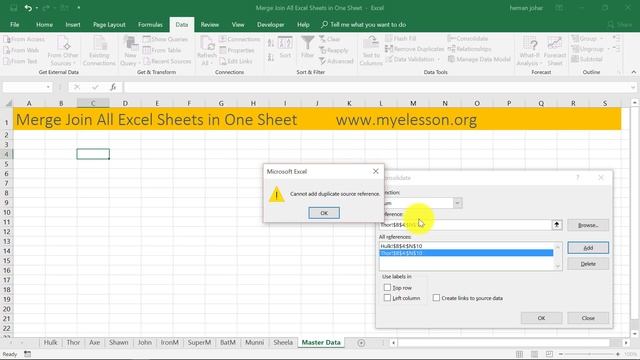Switch to the Developer tab

pyautogui.click(x=271, y=24)
